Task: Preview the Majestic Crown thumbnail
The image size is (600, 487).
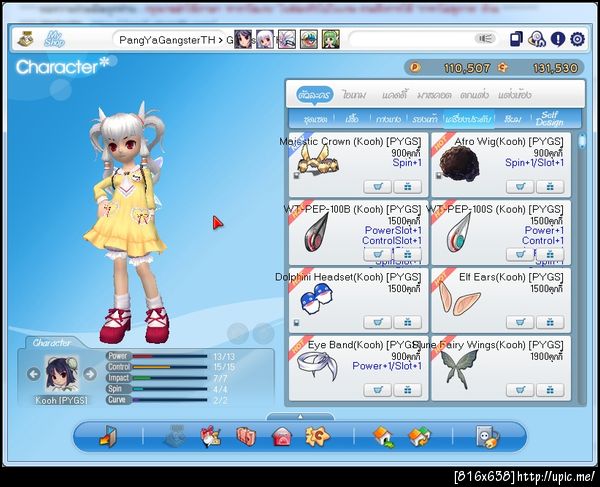Action: pyautogui.click(x=317, y=161)
